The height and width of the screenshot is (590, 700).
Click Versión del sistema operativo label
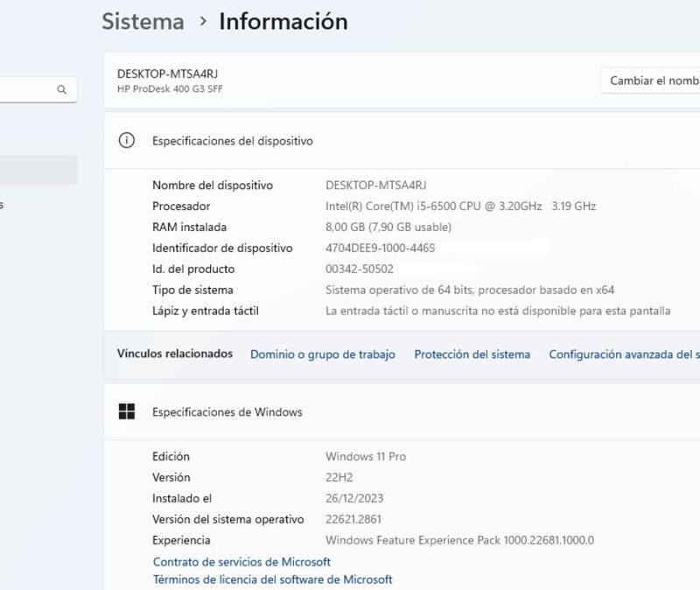[228, 519]
